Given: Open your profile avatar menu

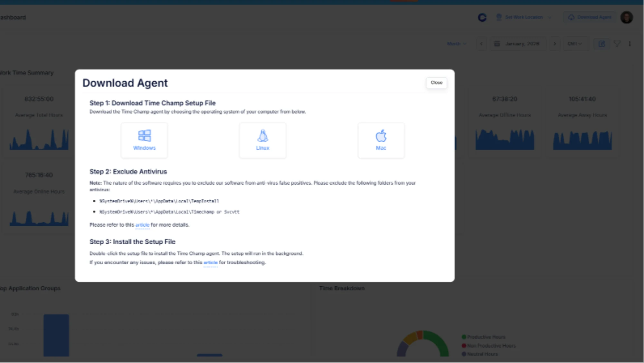Looking at the screenshot, I should click(627, 17).
